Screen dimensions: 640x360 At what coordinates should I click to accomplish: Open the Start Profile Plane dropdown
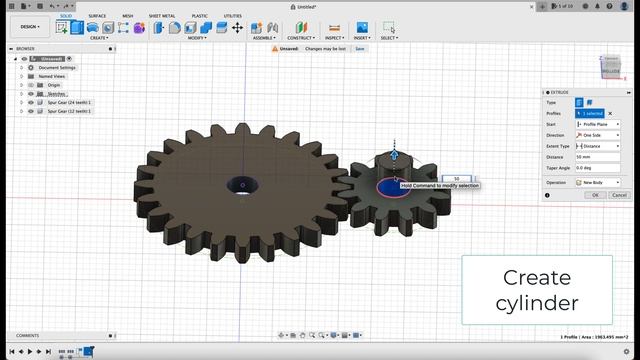(x=598, y=124)
